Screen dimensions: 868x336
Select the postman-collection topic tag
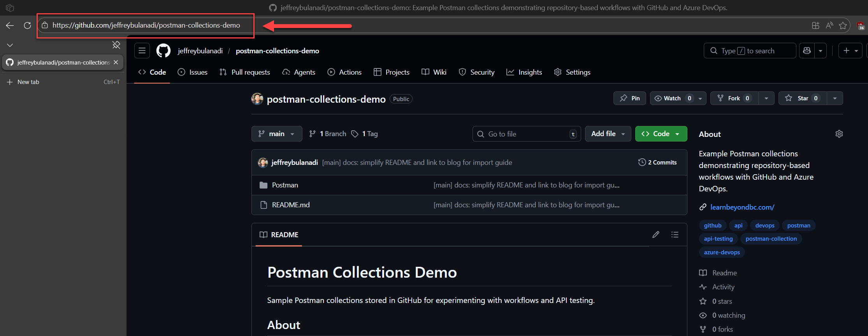click(x=771, y=239)
